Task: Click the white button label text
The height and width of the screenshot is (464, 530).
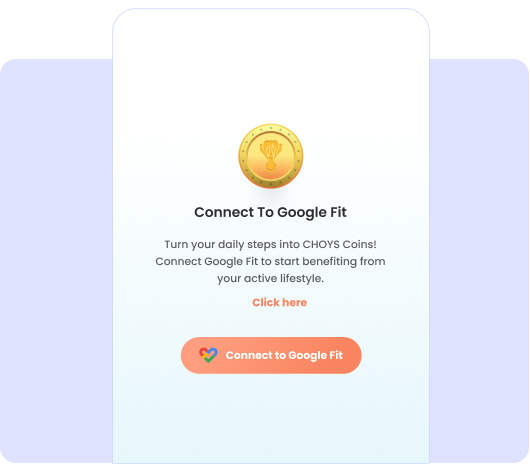Action: pos(284,355)
